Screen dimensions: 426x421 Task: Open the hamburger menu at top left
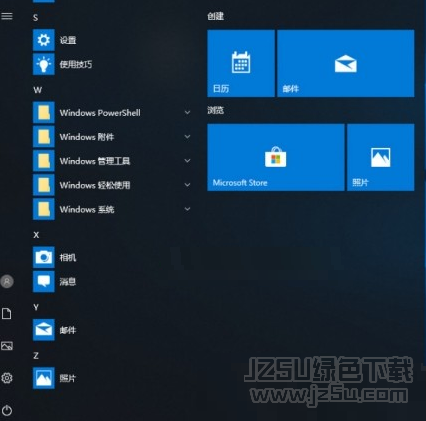point(7,16)
